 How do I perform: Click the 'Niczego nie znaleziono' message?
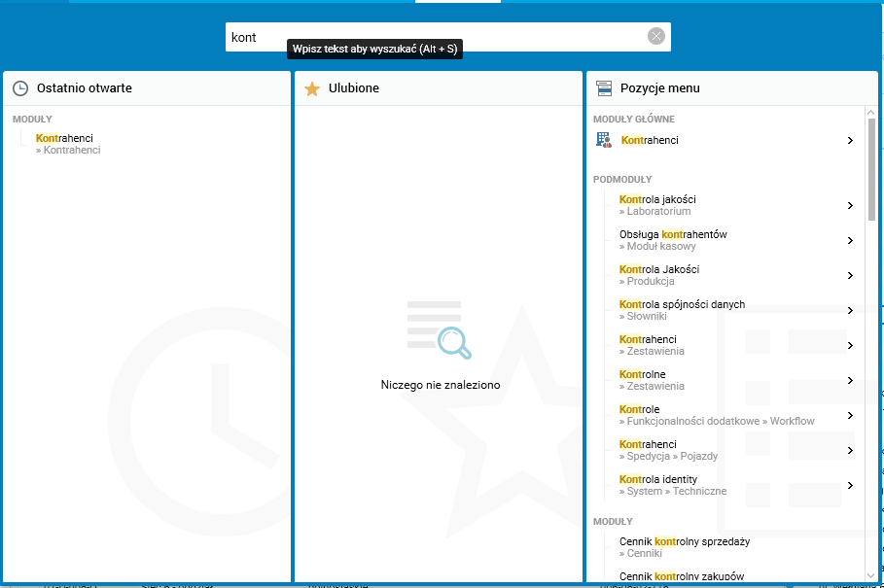point(441,385)
